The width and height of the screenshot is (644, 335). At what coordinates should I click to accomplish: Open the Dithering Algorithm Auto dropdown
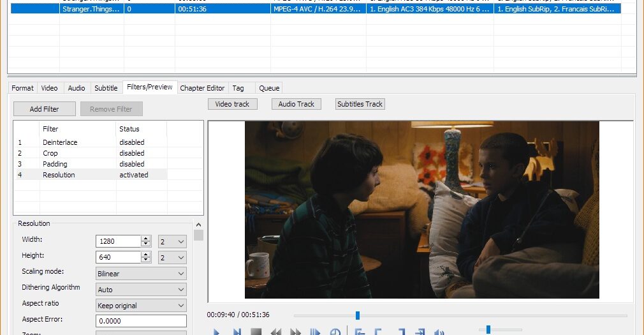pyautogui.click(x=141, y=290)
